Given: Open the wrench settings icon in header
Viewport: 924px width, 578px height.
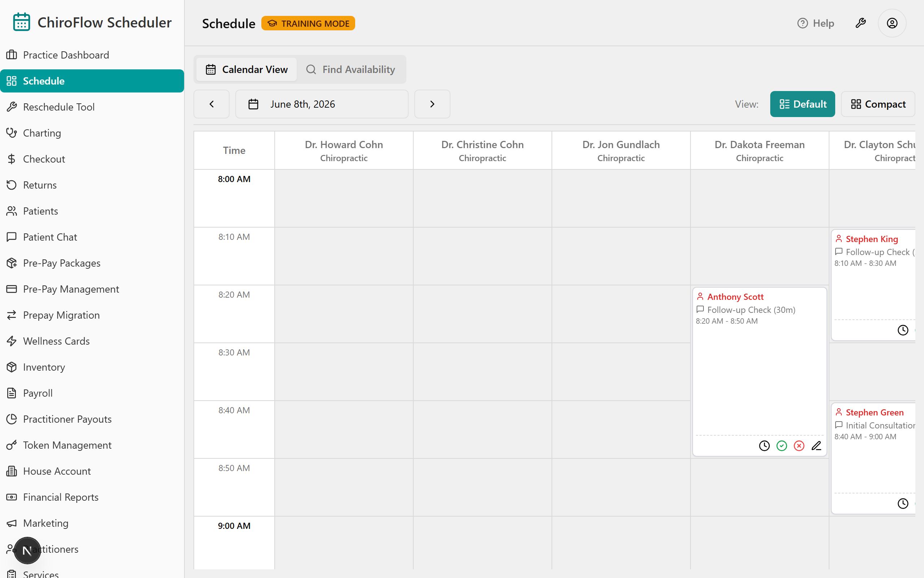Looking at the screenshot, I should [860, 23].
